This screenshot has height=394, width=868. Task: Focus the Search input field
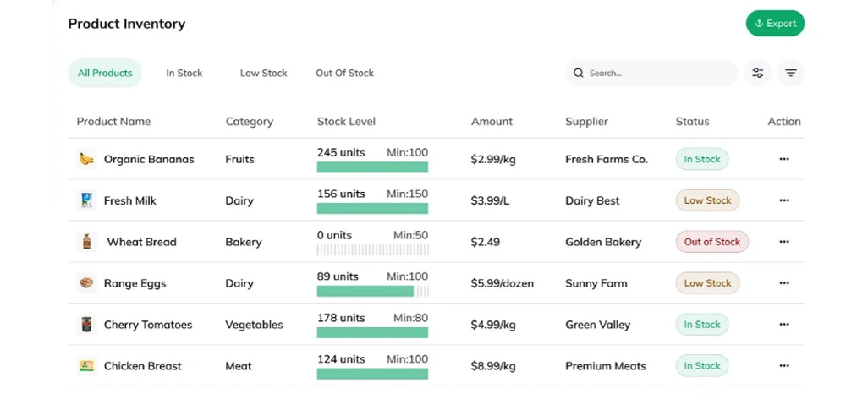click(651, 73)
